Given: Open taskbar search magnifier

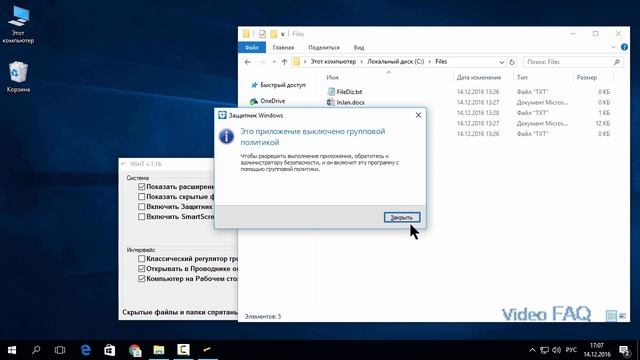Looking at the screenshot, I should [x=36, y=350].
